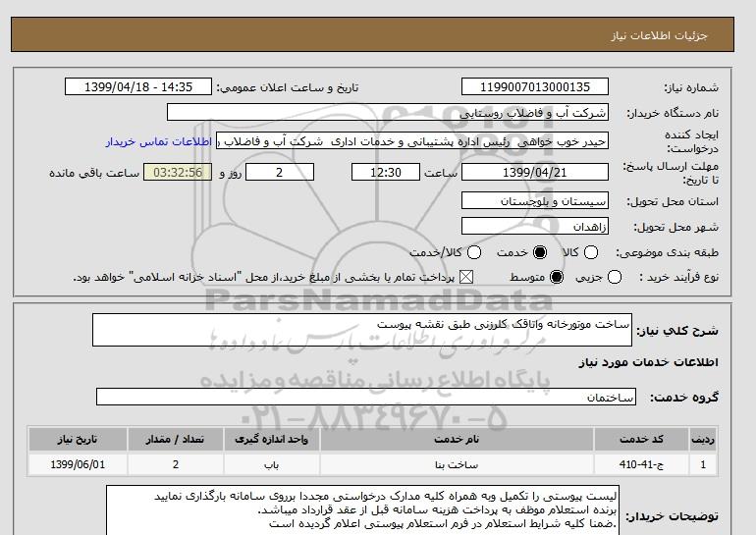Click the شماره نیاز field 1199007013000135
This screenshot has height=535, width=756.
coord(535,86)
